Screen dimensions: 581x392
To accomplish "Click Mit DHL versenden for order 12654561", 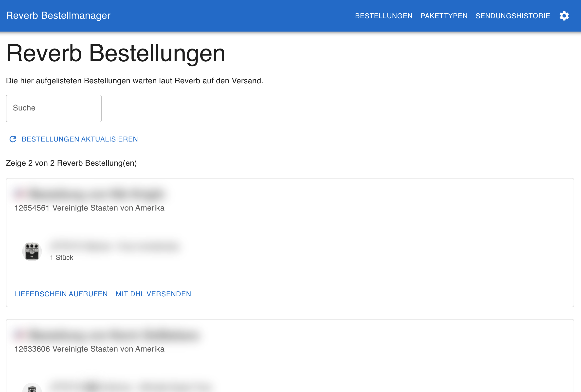I will [153, 294].
